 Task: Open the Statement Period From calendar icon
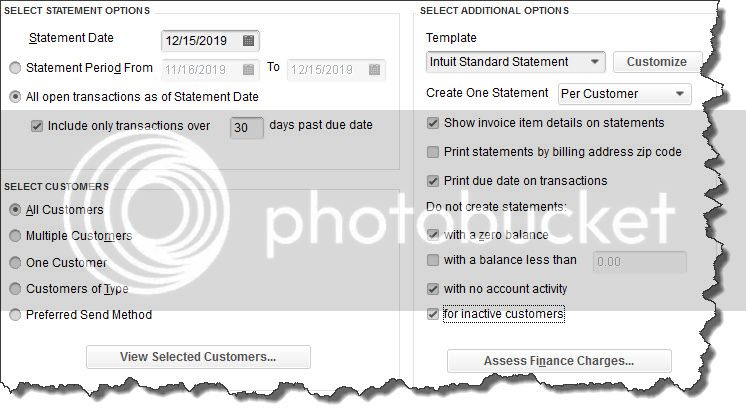click(248, 69)
